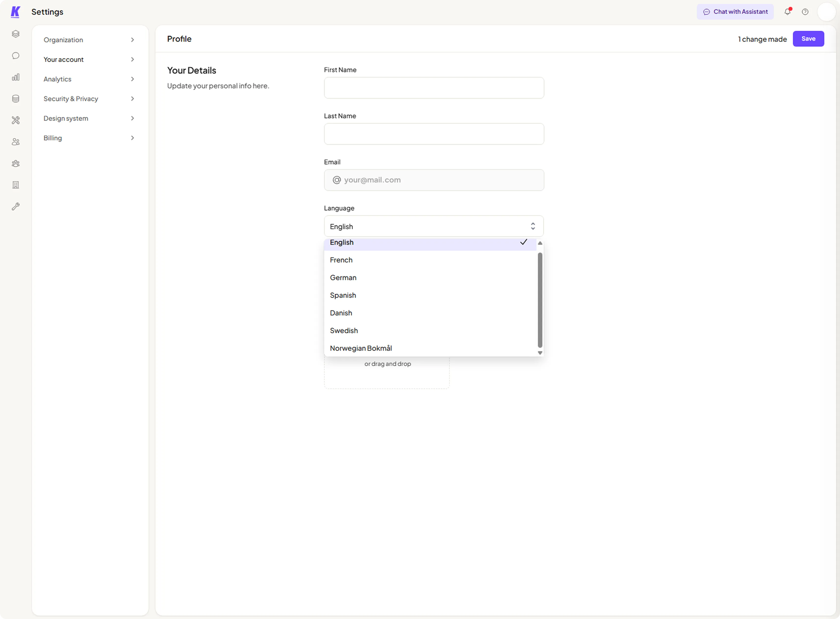Expand the Design system section
Image resolution: width=840 pixels, height=619 pixels.
pyautogui.click(x=89, y=118)
